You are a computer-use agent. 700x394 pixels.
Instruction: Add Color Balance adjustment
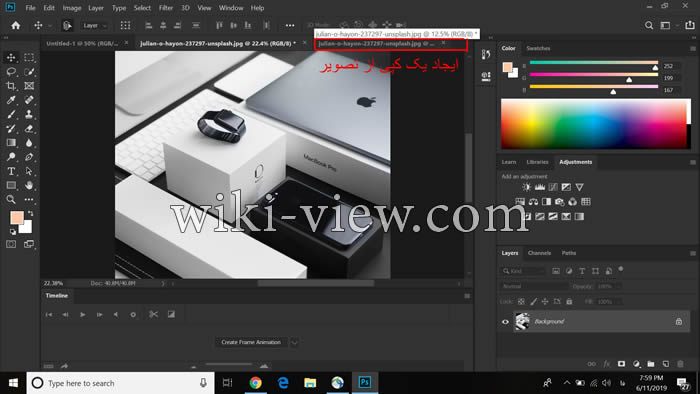533,202
